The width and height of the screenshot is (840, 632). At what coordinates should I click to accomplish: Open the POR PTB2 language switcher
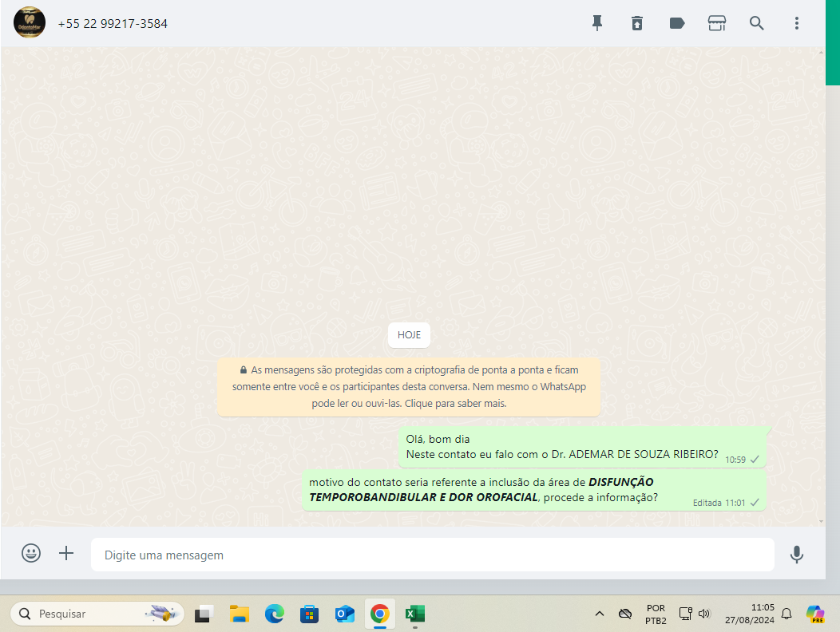pyautogui.click(x=656, y=614)
